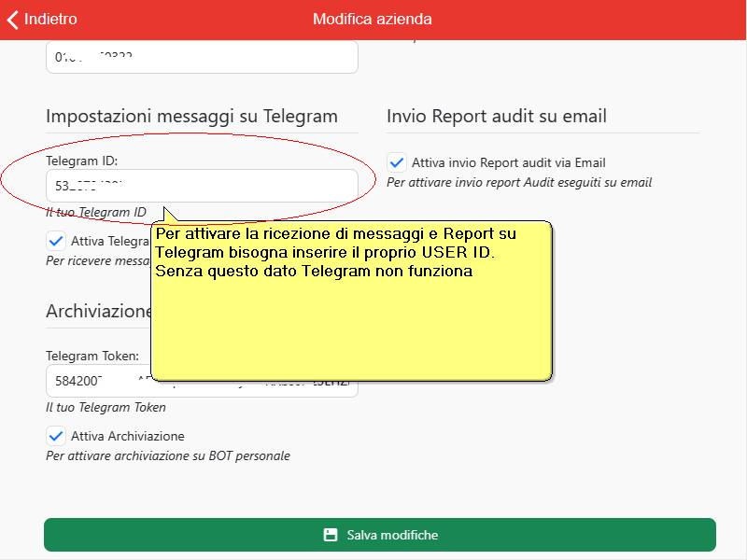The image size is (747, 560).
Task: Click 'Per attivare invio report Audit' hint text
Action: point(519,182)
